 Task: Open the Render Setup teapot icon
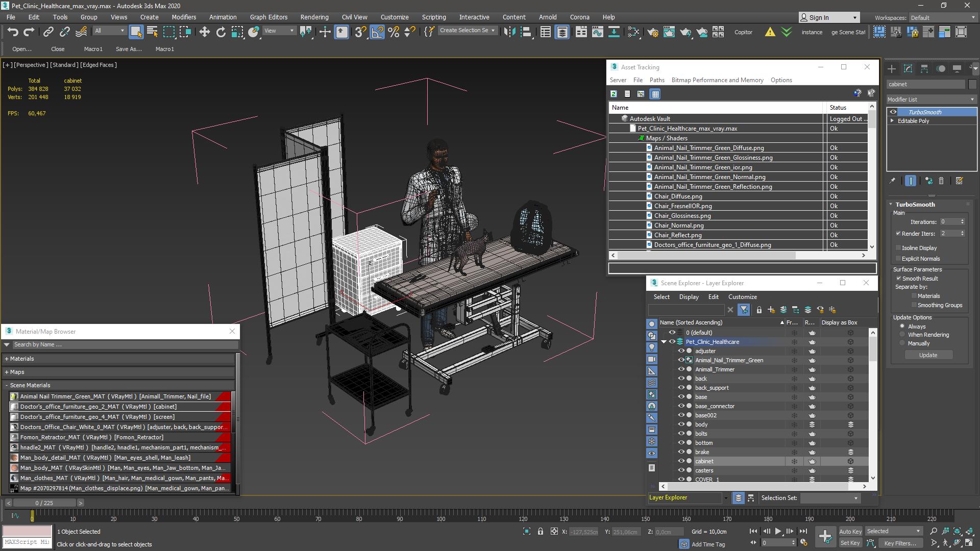pyautogui.click(x=652, y=32)
